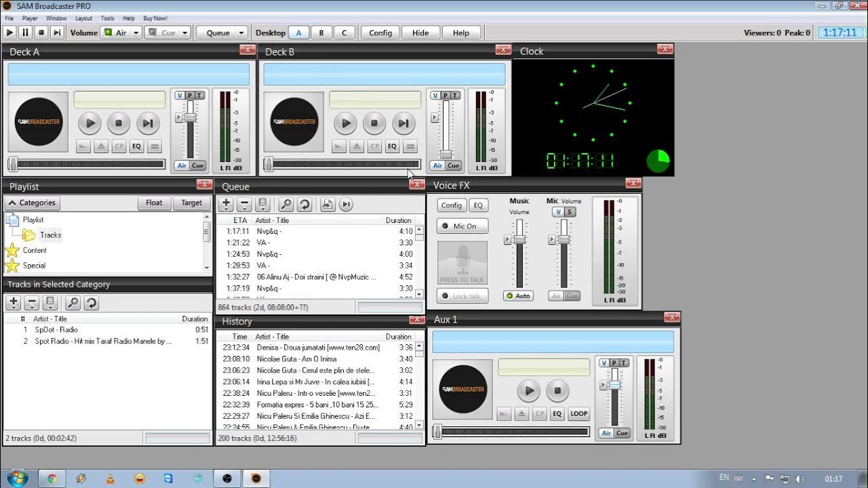Open the Deck B EQ

[392, 146]
